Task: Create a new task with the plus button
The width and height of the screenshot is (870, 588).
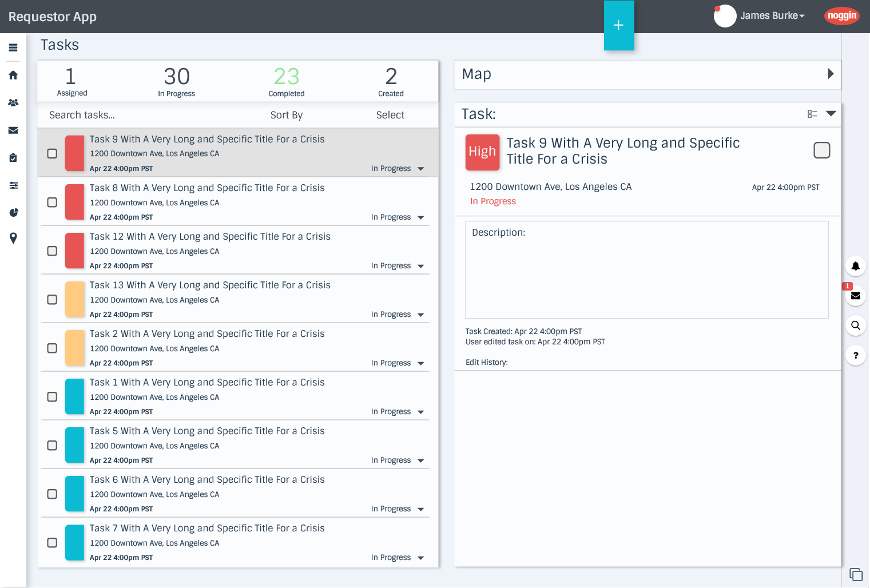Action: pyautogui.click(x=619, y=25)
